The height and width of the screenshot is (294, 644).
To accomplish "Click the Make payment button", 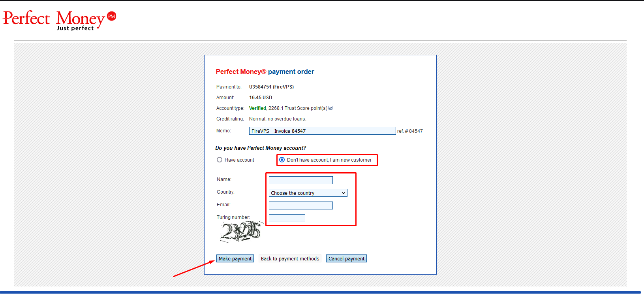I will [x=235, y=258].
